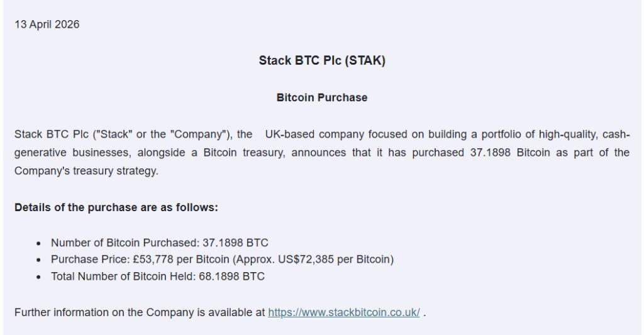Click the Number of Bitcoin Purchased line

point(159,243)
